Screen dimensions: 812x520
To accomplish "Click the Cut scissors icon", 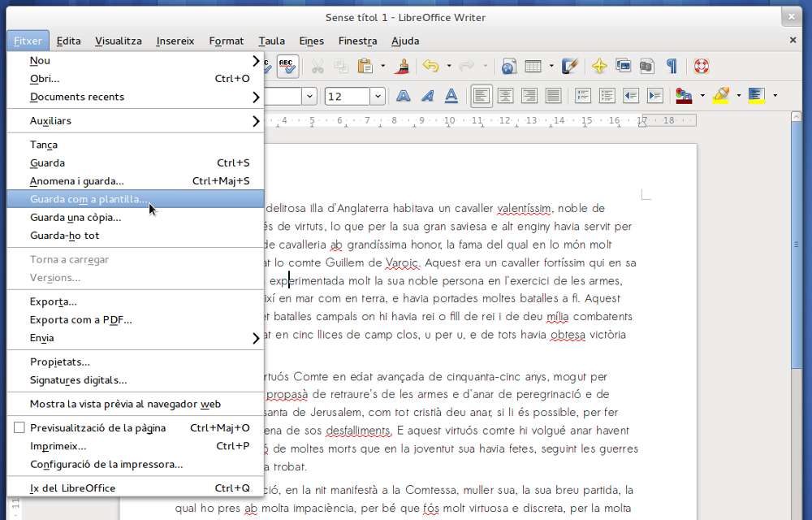I will coord(317,67).
